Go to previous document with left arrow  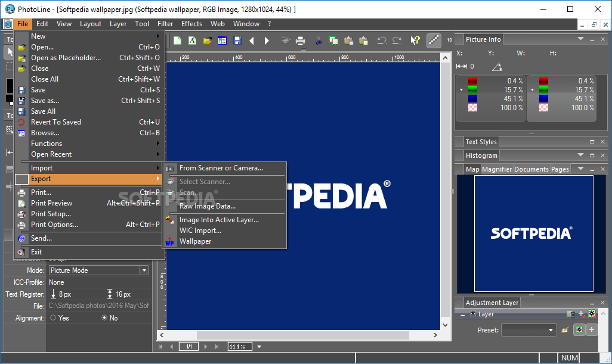(252, 41)
